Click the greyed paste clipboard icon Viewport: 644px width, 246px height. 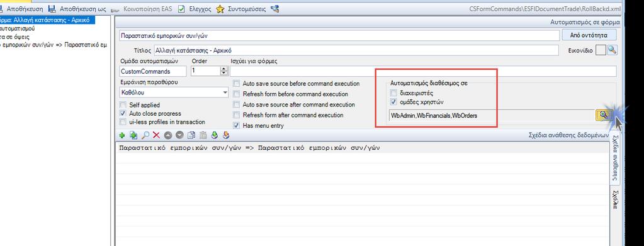point(203,135)
